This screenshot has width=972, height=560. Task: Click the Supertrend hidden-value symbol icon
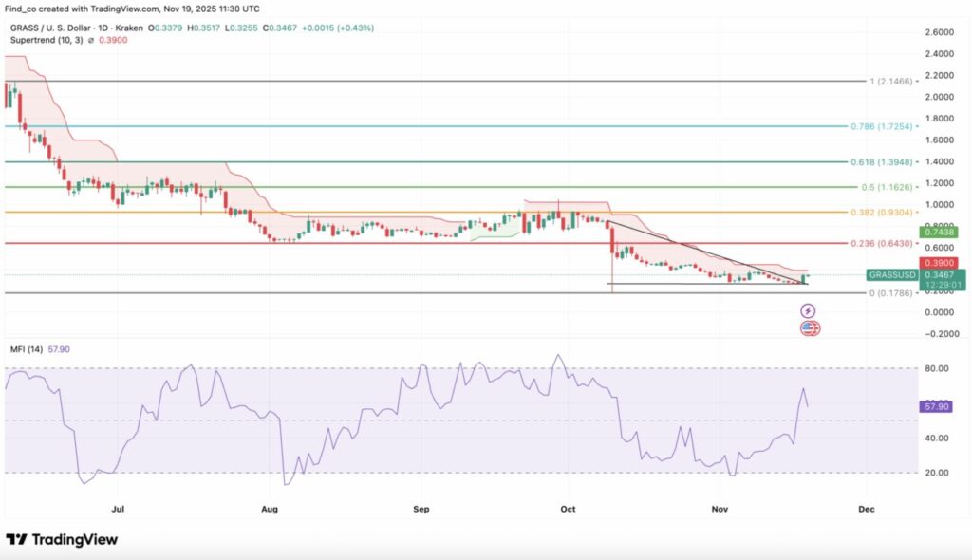tap(91, 40)
